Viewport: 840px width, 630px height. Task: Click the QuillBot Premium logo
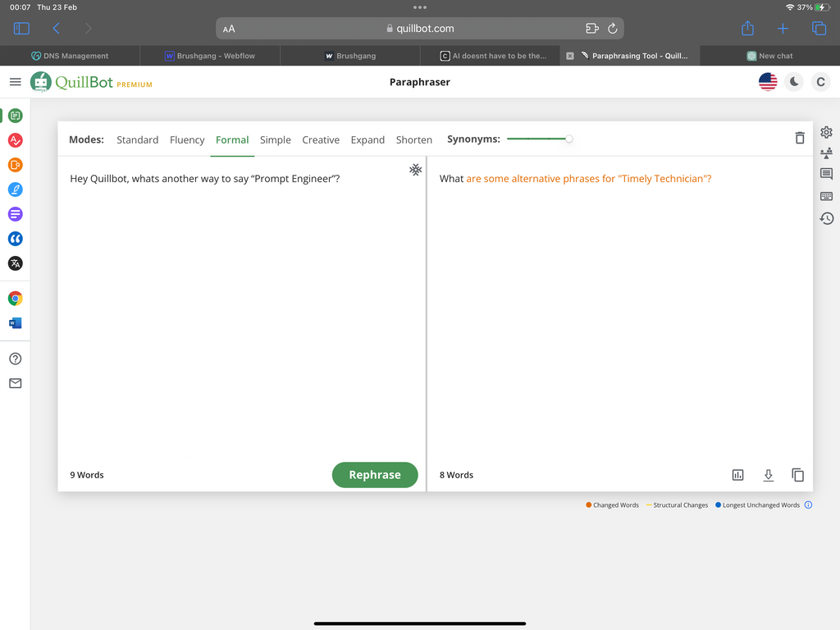[x=91, y=82]
